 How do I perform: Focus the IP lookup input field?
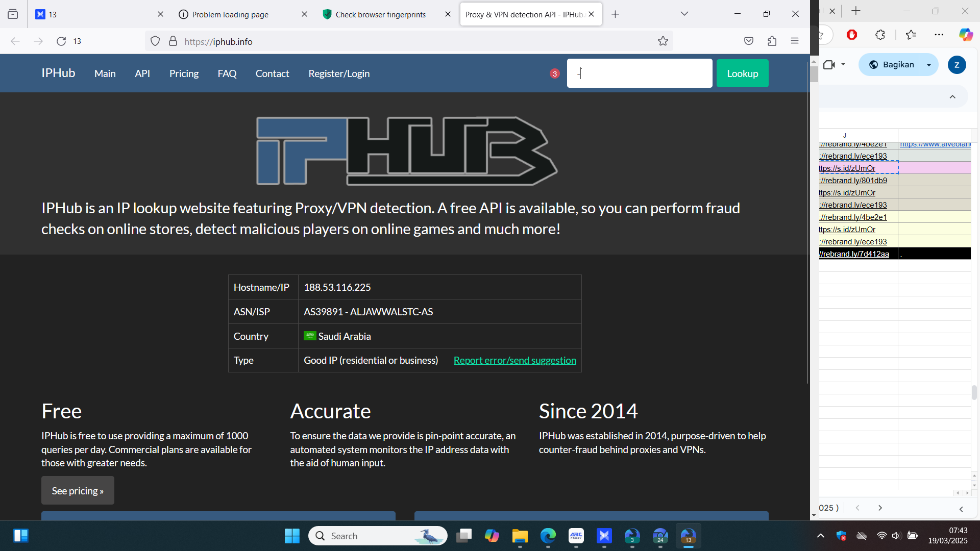(640, 73)
